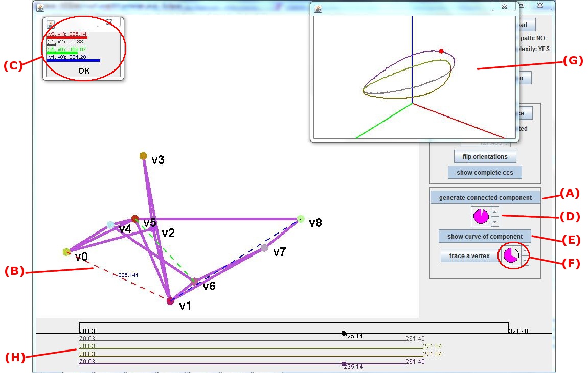Select vertex v1 node in the graph

click(170, 301)
